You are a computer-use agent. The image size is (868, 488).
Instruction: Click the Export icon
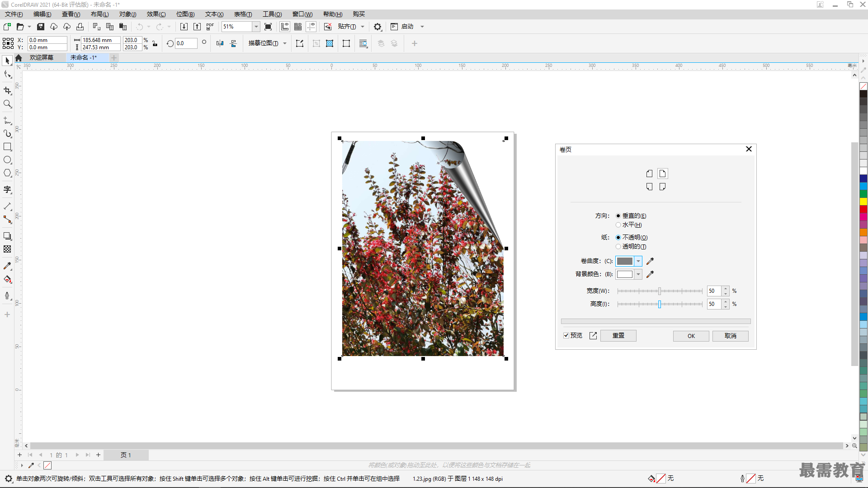pyautogui.click(x=197, y=27)
